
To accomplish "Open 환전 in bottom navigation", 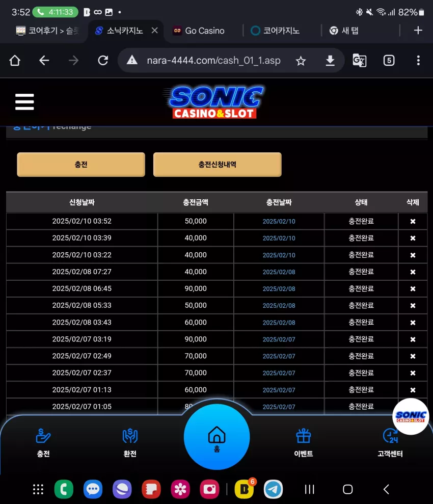I will [x=130, y=443].
